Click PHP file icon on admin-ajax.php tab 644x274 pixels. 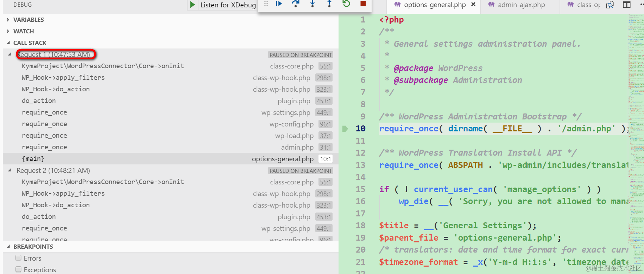coord(492,5)
